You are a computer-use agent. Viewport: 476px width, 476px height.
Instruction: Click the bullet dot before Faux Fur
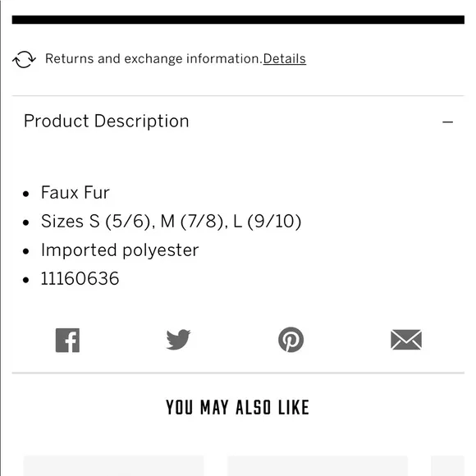click(26, 194)
